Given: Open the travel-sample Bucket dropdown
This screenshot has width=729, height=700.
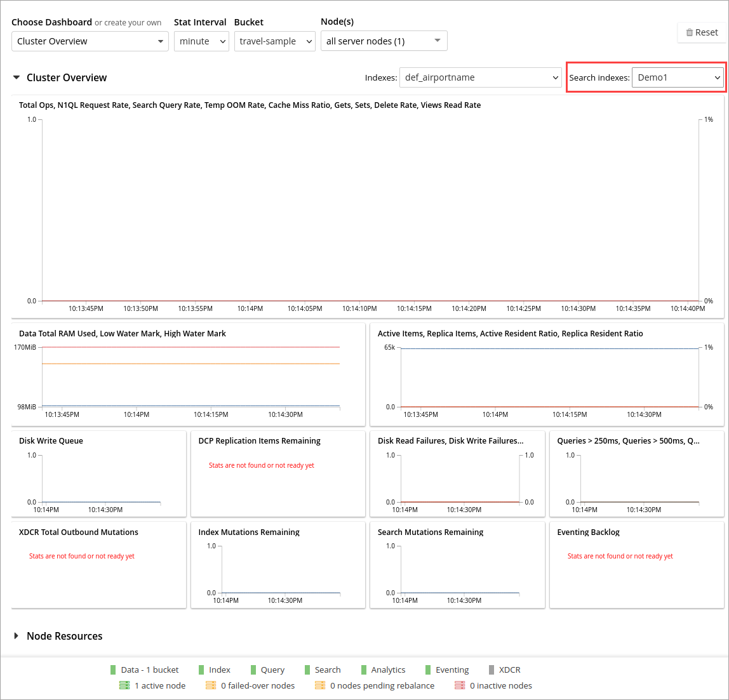Looking at the screenshot, I should 274,41.
